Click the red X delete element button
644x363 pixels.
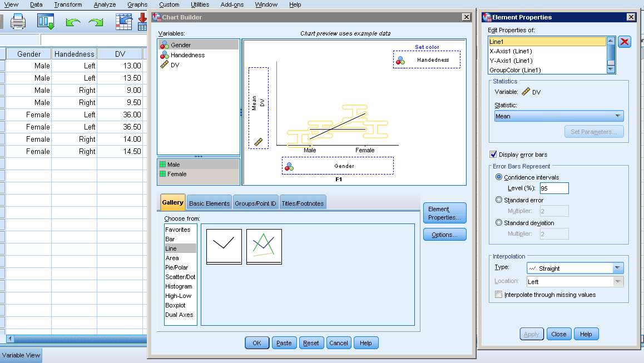coord(625,42)
